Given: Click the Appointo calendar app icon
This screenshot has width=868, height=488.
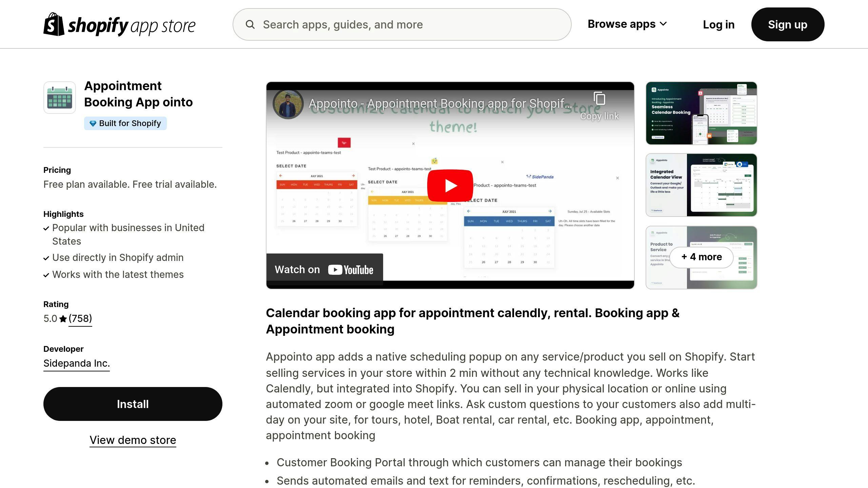Looking at the screenshot, I should point(60,98).
